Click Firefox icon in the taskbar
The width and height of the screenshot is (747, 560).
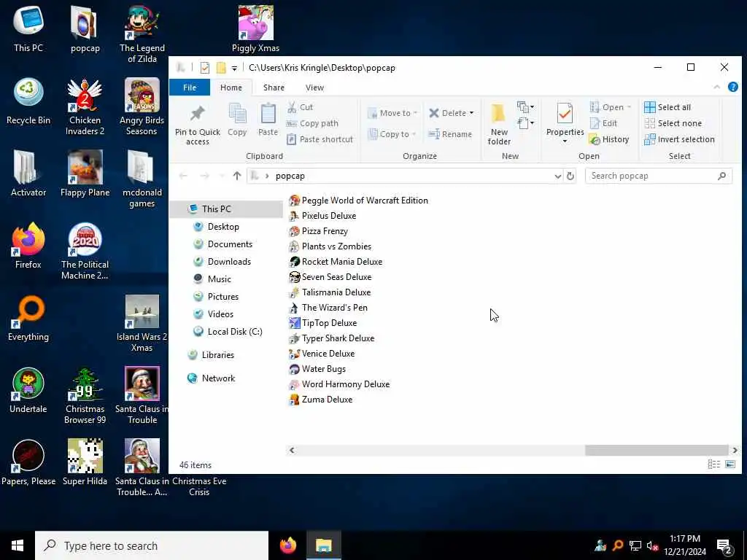(x=287, y=545)
